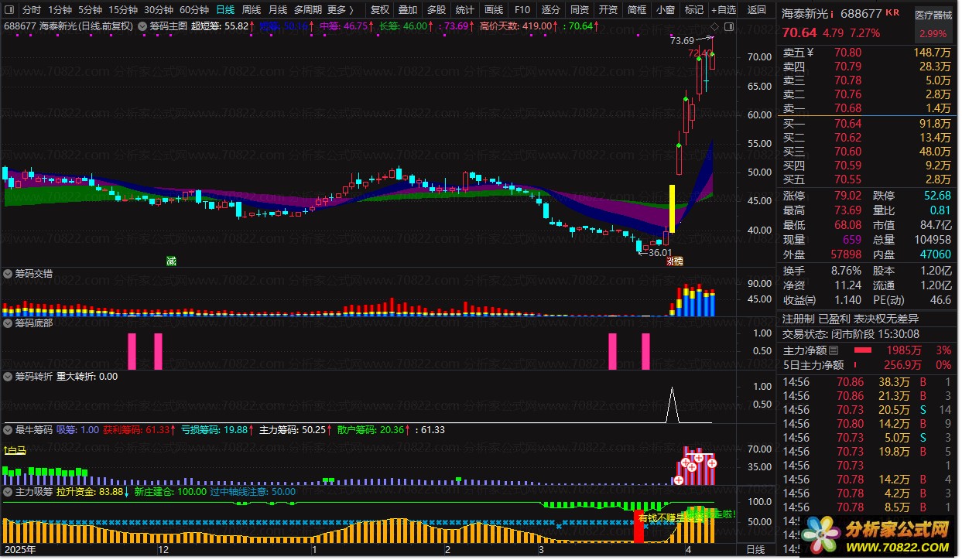The image size is (962, 560).
Task: Click the 返回 button
Action: 756,10
